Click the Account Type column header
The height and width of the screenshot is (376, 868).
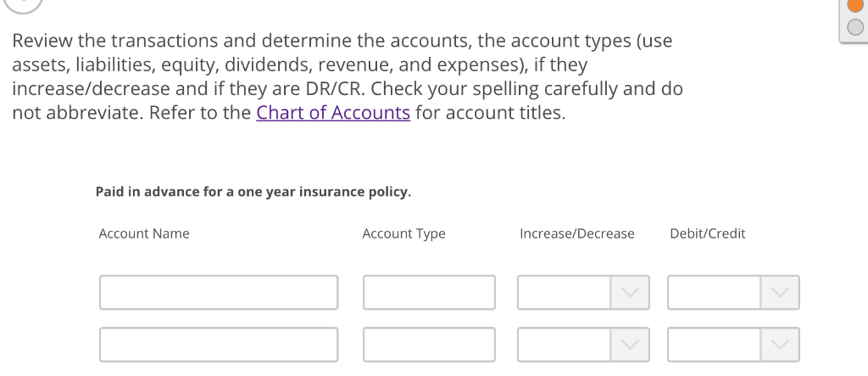point(403,233)
